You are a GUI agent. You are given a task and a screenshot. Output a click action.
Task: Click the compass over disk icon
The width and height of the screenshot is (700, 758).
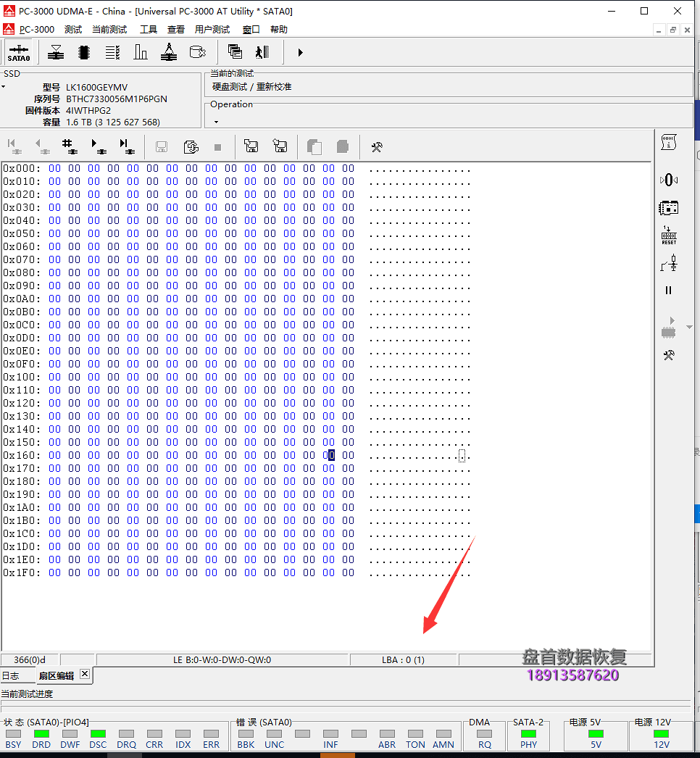pos(169,52)
